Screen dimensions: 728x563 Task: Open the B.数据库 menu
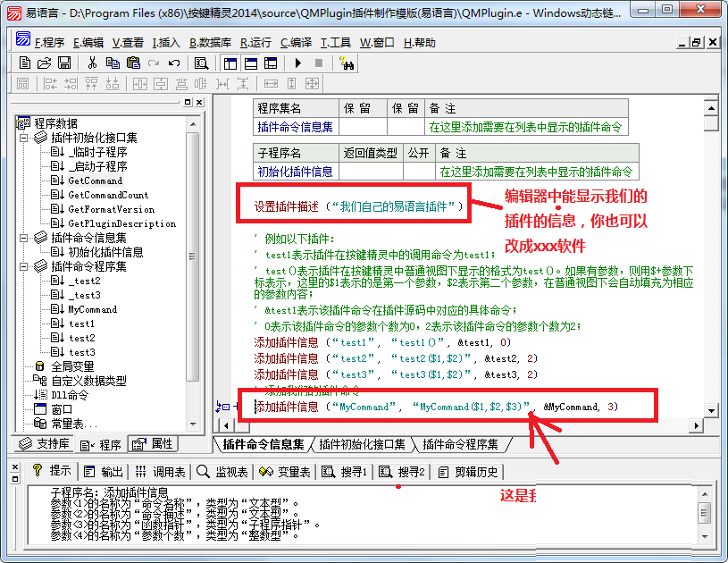(210, 43)
